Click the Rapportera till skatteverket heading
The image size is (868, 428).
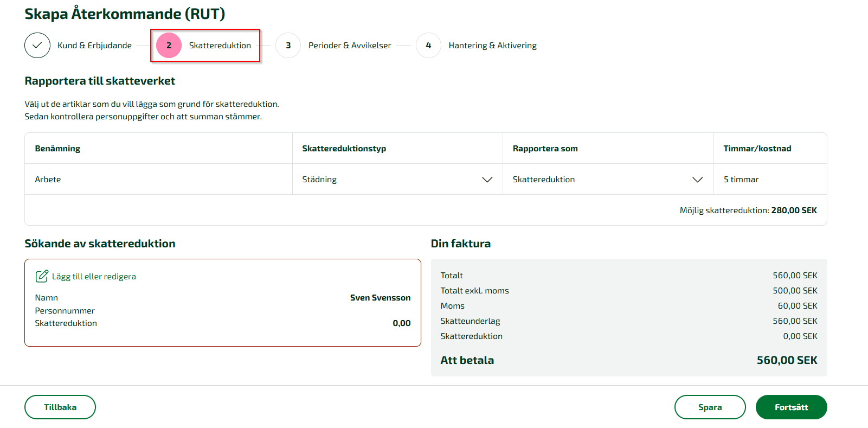(100, 81)
